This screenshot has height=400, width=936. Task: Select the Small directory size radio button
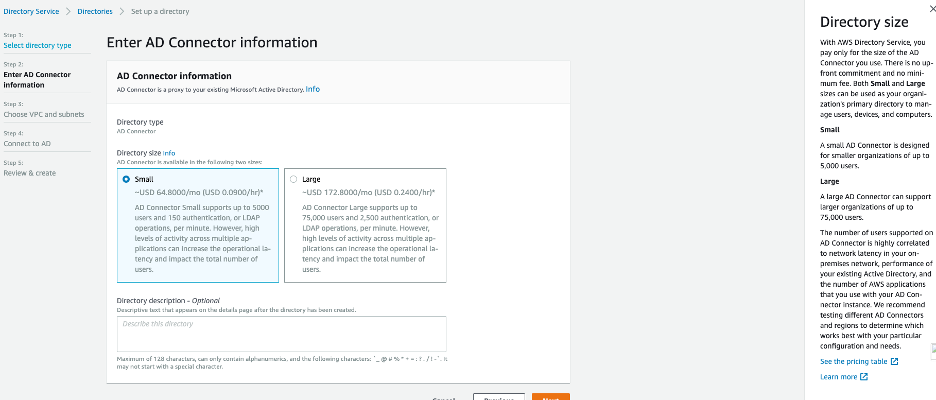click(126, 179)
